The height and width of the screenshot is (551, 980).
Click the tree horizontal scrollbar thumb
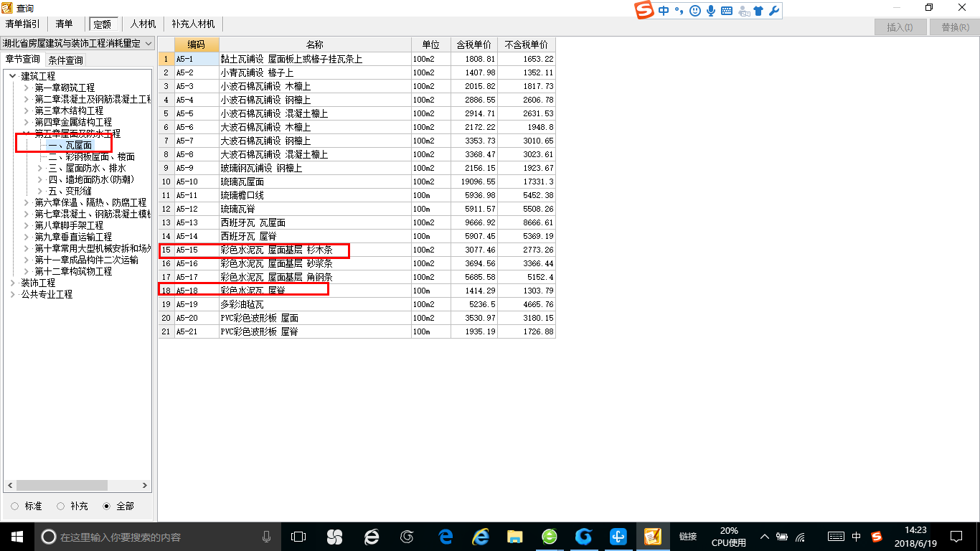coord(62,486)
